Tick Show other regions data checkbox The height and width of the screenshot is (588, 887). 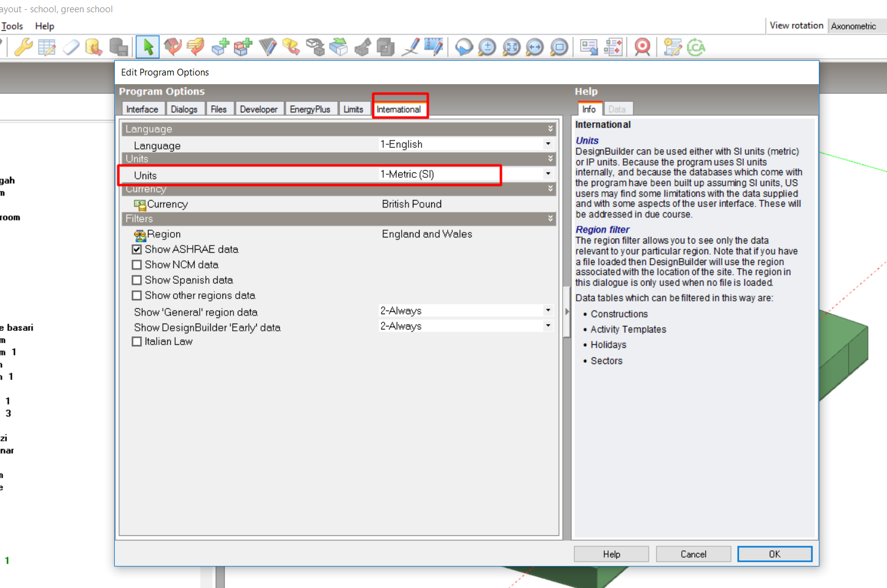coord(137,296)
